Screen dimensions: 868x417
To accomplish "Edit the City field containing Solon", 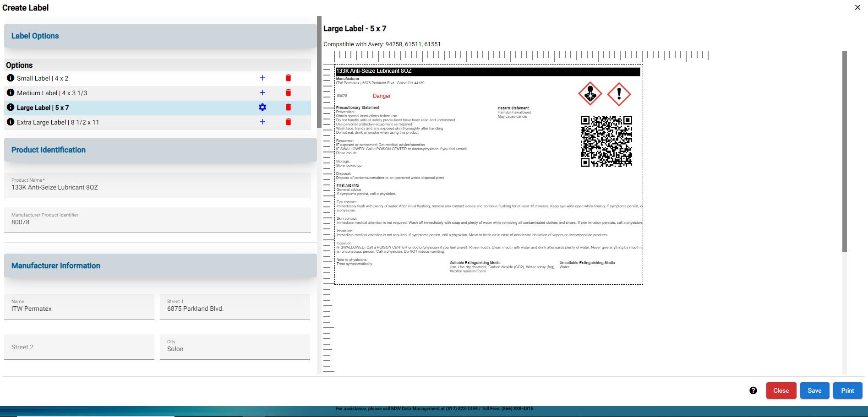I will [235, 347].
